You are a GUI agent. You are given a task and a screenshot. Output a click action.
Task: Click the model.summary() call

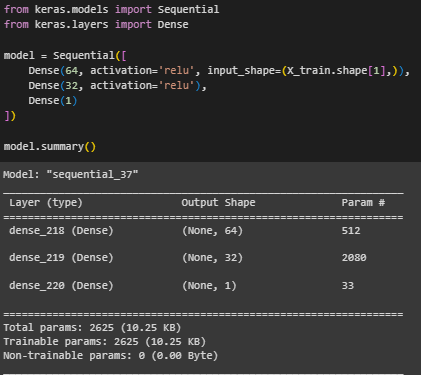(50, 147)
